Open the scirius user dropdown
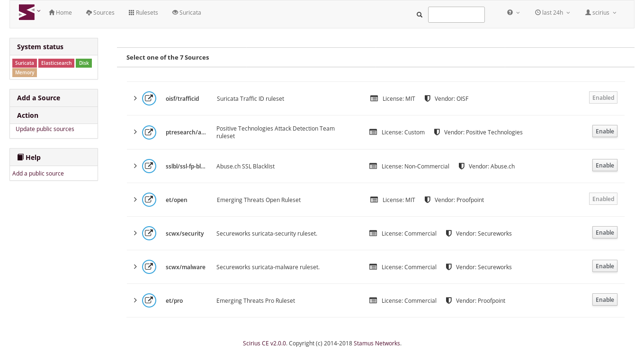The image size is (644, 352). [x=601, y=13]
